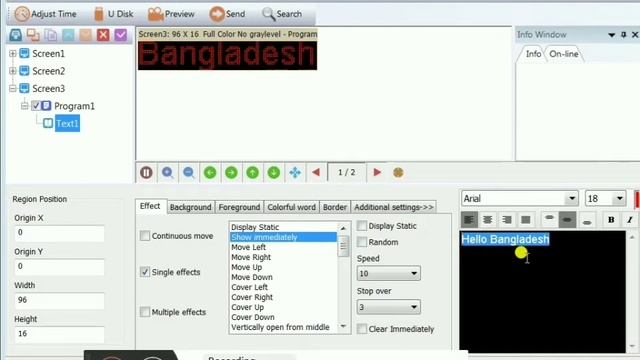Click the copy pages icon above tree
The height and width of the screenshot is (360, 640).
(51, 35)
